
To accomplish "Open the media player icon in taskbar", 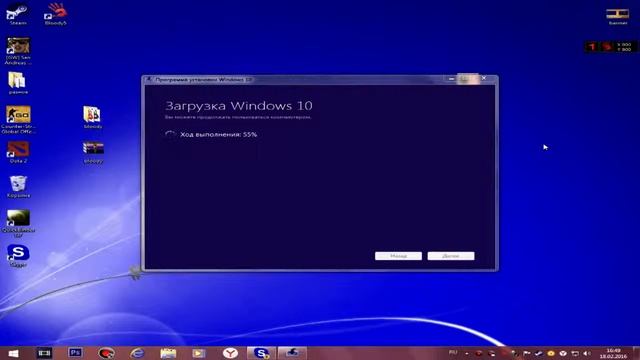I will tap(199, 353).
